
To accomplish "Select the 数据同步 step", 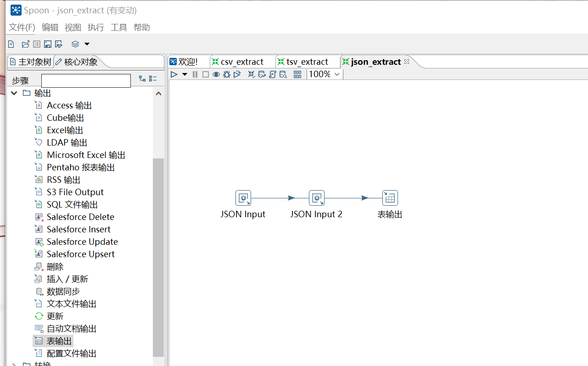I will click(57, 292).
